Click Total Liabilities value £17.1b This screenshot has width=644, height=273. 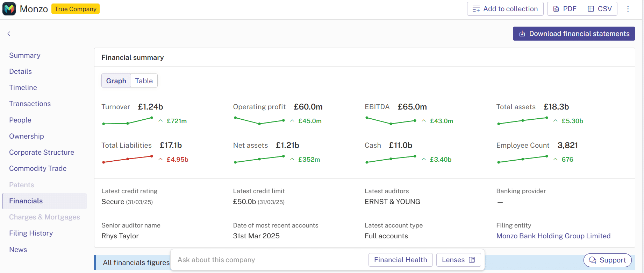[x=171, y=145]
